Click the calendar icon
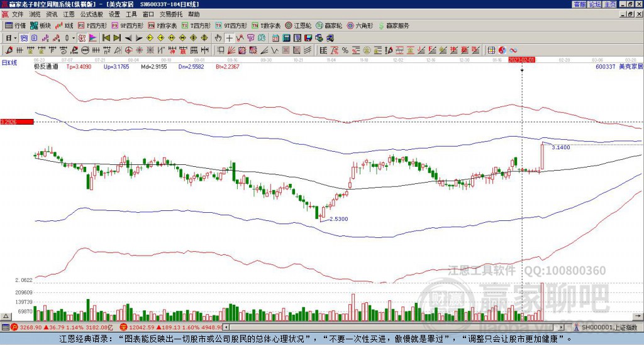Screen dimensions: 644x345 click(275, 38)
